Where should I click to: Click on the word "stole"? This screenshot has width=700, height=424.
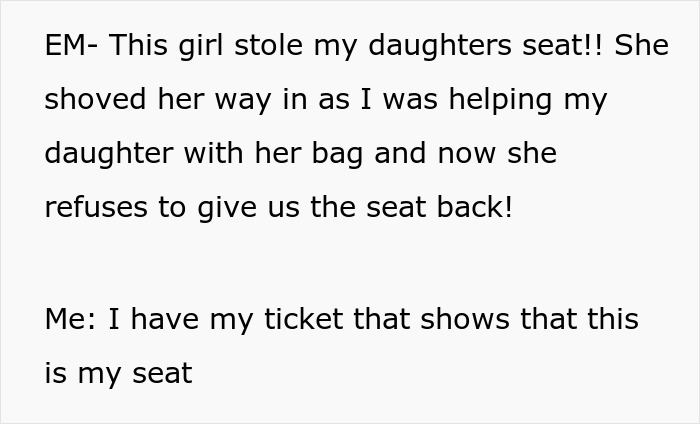(274, 46)
